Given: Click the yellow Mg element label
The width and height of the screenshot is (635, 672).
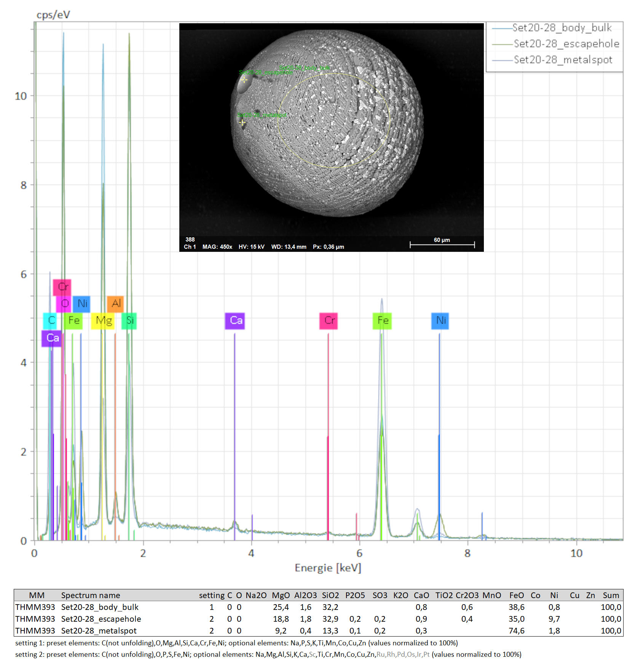Looking at the screenshot, I should (x=103, y=321).
